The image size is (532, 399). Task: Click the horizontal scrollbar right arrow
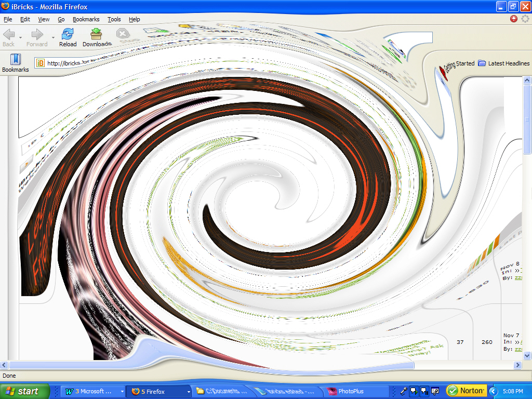(517, 365)
